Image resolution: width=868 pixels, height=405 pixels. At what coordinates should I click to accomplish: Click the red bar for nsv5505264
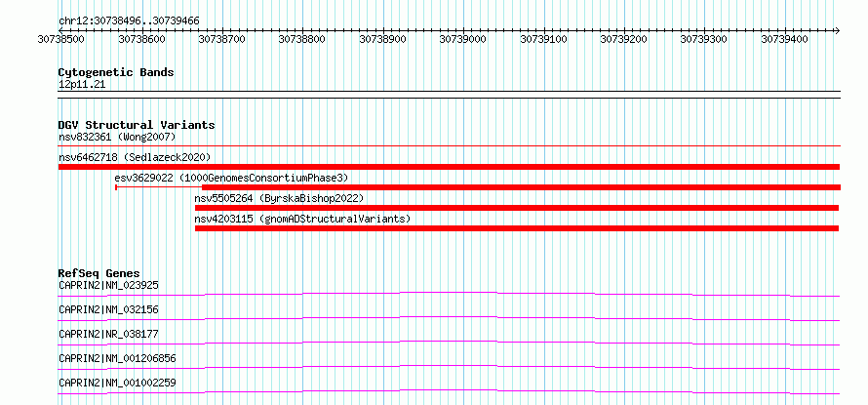[x=517, y=208]
